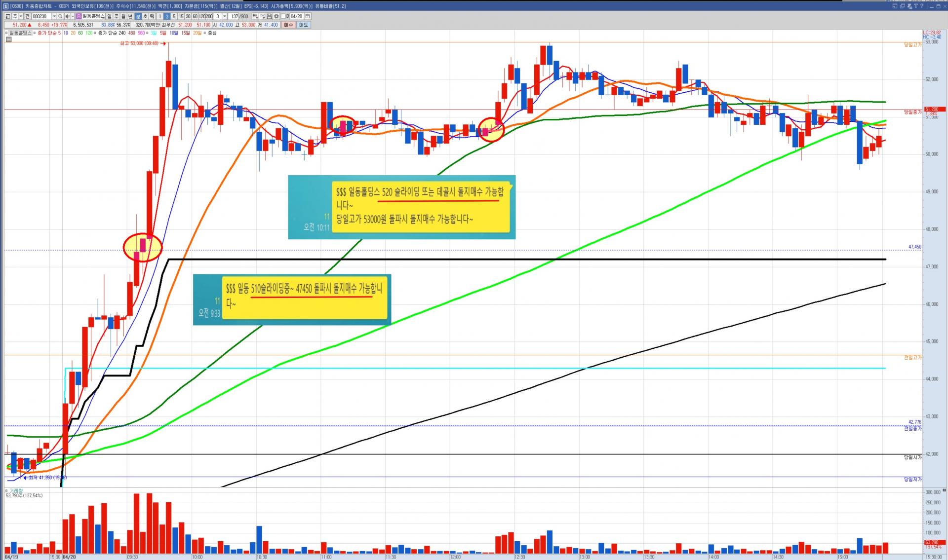Click the red 매수 buy button

click(x=288, y=25)
